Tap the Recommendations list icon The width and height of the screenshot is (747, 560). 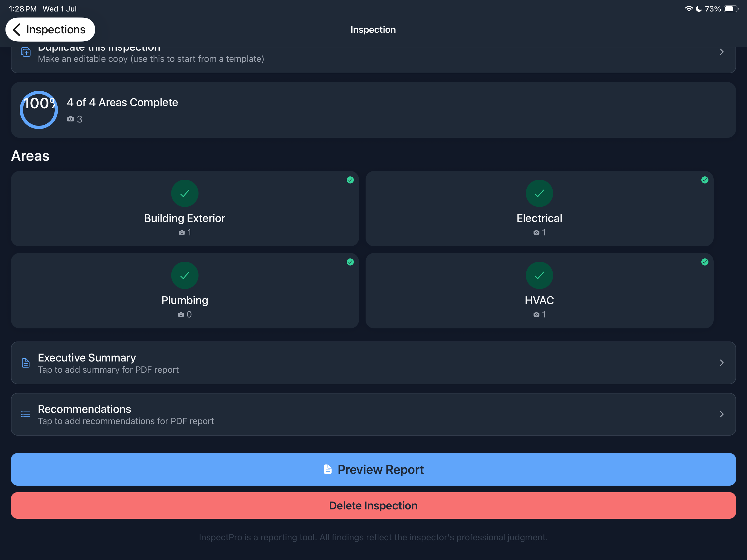tap(26, 414)
